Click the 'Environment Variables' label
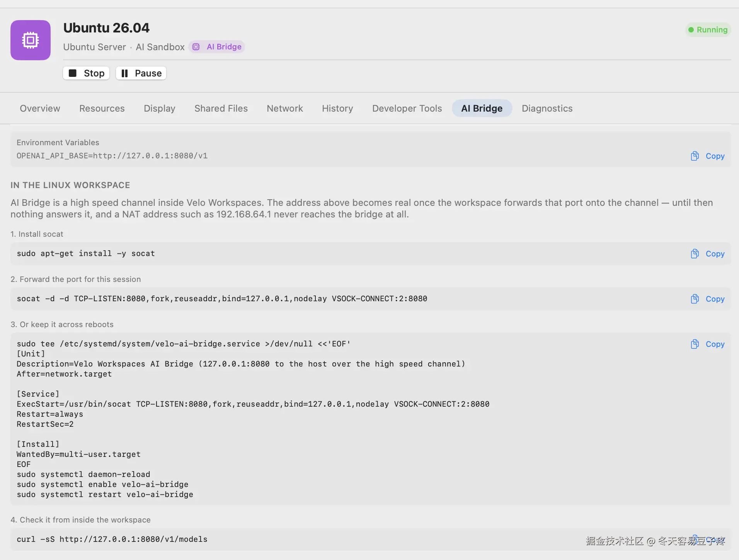Viewport: 739px width, 560px height. pos(58,143)
